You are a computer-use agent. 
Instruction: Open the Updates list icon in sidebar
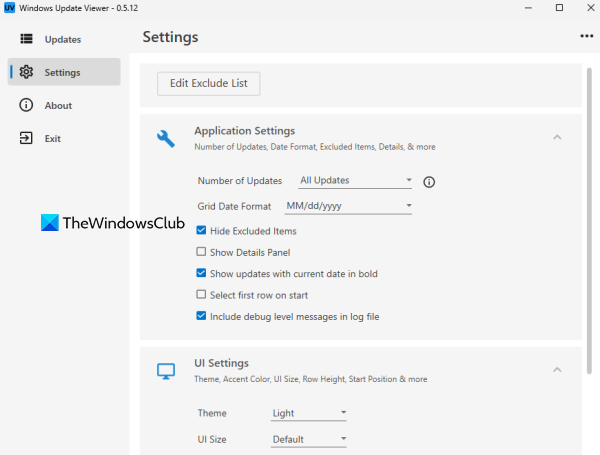coord(26,39)
